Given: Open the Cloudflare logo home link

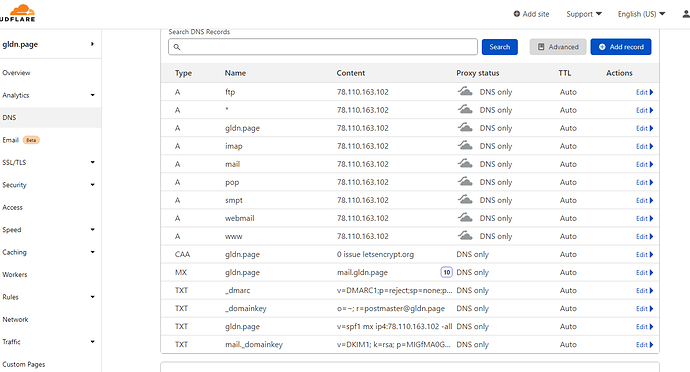Looking at the screenshot, I should point(18,13).
